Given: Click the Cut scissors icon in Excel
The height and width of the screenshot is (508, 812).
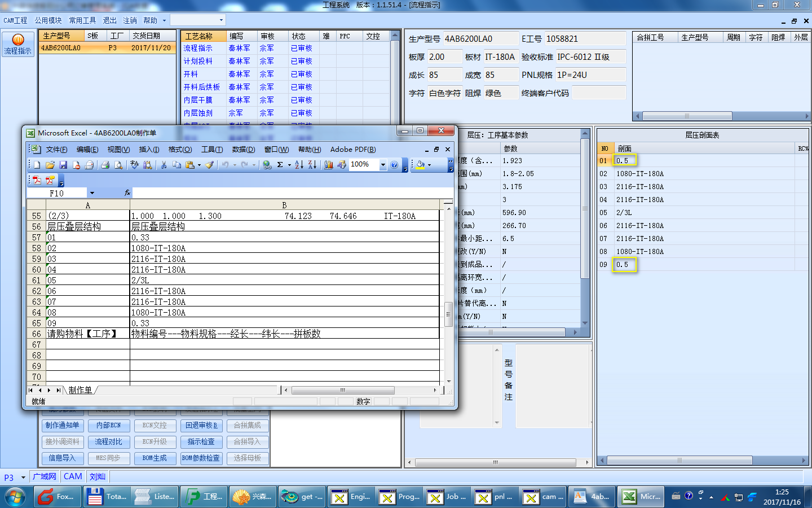Looking at the screenshot, I should click(x=164, y=165).
